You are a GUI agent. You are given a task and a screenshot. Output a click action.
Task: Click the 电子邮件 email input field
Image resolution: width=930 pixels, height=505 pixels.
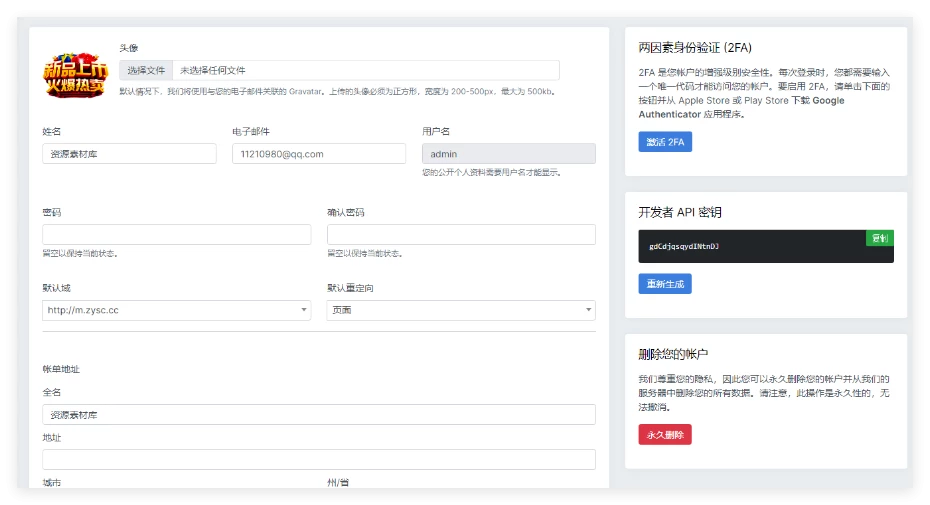pyautogui.click(x=318, y=154)
